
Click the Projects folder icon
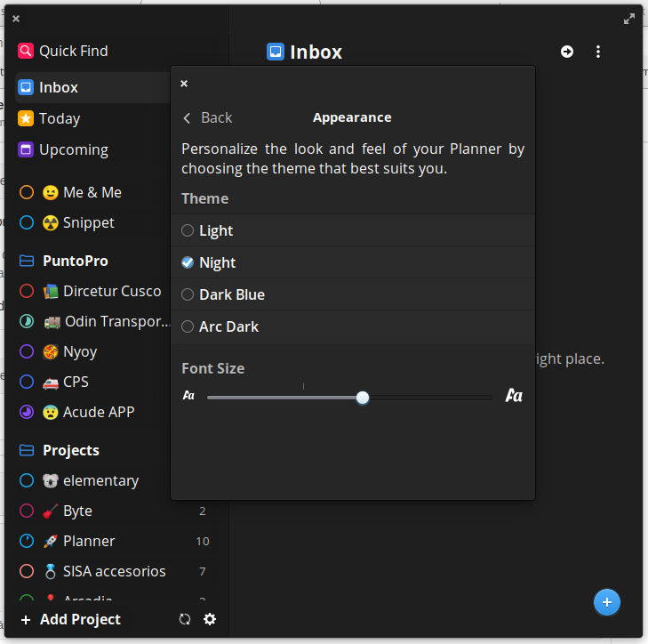tap(27, 450)
